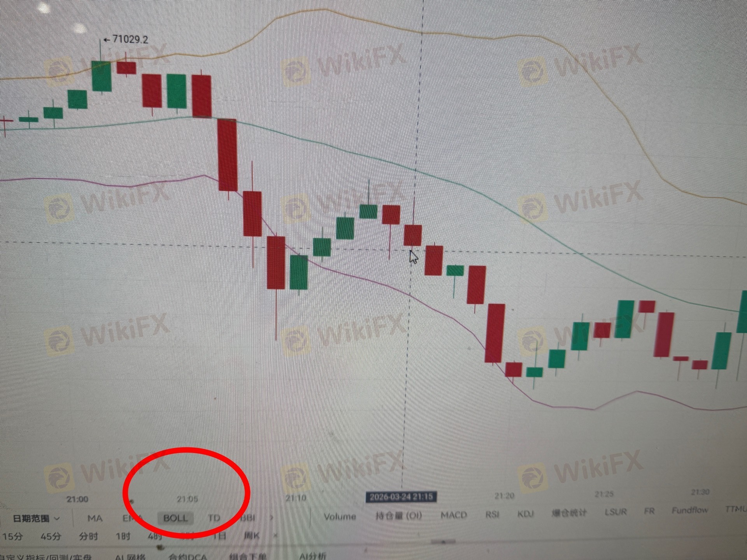Show the MACD sub-indicator
This screenshot has width=747, height=560.
[x=454, y=515]
